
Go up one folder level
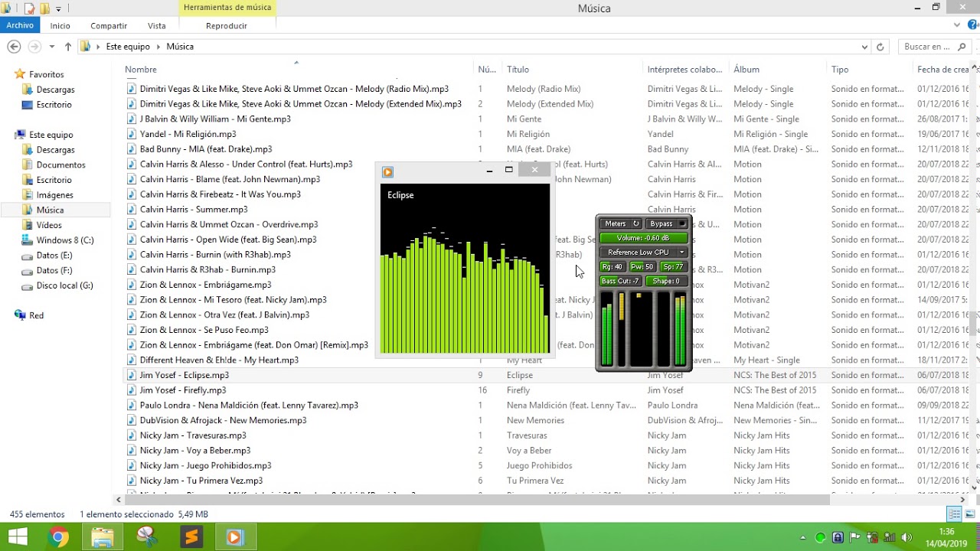(68, 47)
